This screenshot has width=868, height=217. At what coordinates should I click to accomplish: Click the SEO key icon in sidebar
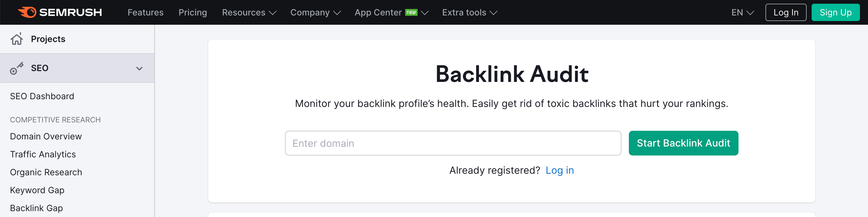pos(16,68)
